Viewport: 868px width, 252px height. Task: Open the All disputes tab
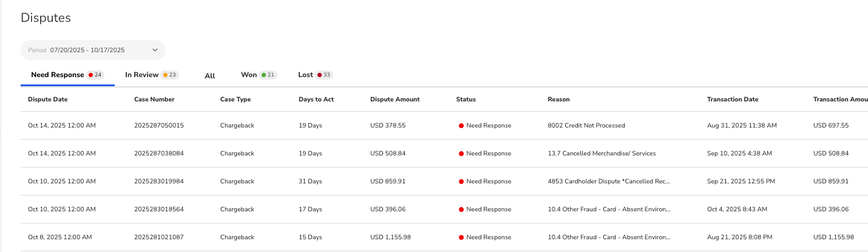[x=210, y=76]
